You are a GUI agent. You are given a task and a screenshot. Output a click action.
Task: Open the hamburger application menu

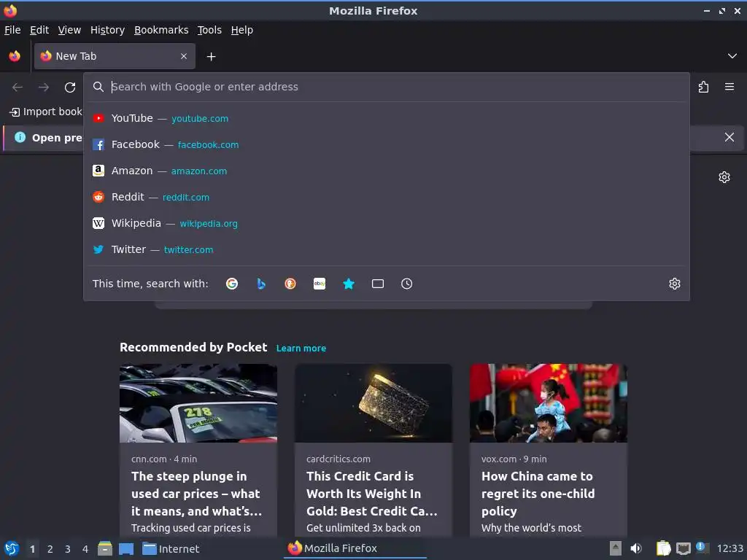(729, 87)
